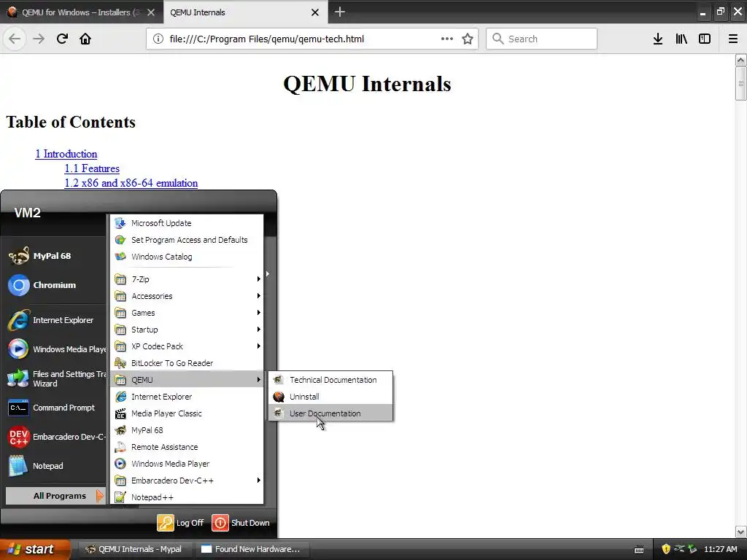
Task: Expand the QEMU program folder
Action: pyautogui.click(x=187, y=379)
